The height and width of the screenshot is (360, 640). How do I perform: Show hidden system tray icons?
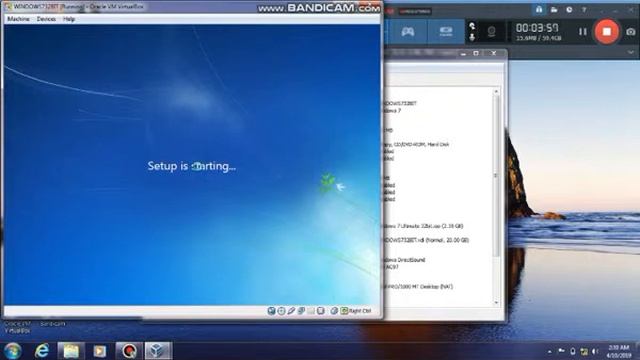coord(550,351)
